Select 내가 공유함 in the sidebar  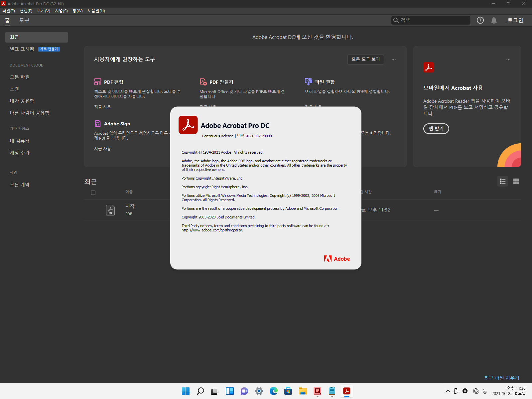[22, 101]
